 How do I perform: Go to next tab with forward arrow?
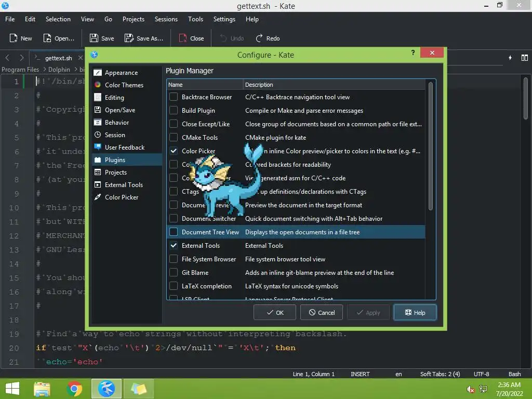pyautogui.click(x=22, y=58)
